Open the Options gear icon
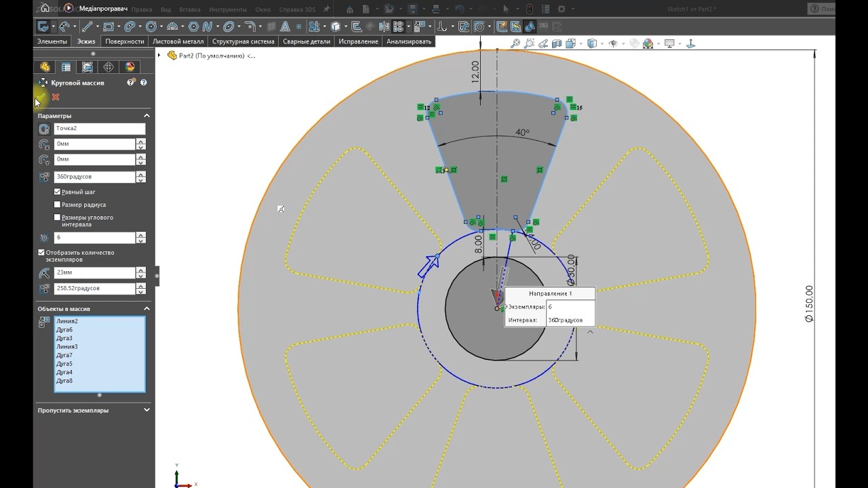 pos(561,9)
